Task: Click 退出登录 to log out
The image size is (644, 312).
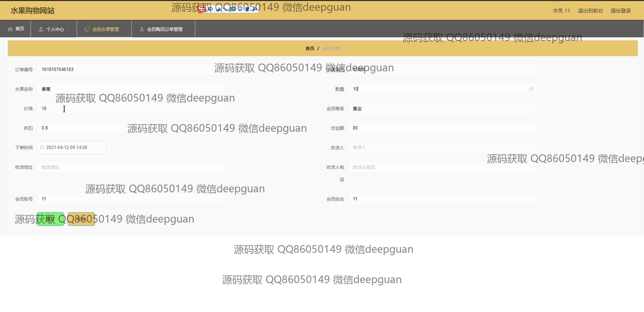Action: coord(620,11)
